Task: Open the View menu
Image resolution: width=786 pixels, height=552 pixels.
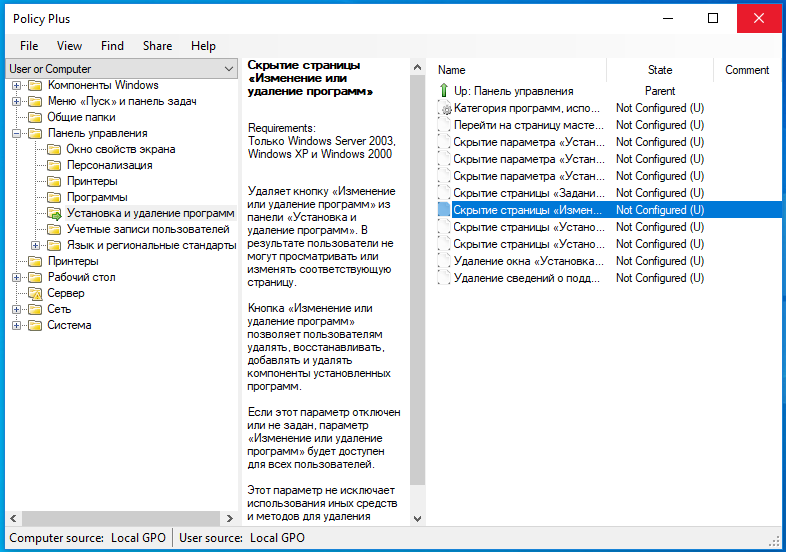Action: coord(69,46)
